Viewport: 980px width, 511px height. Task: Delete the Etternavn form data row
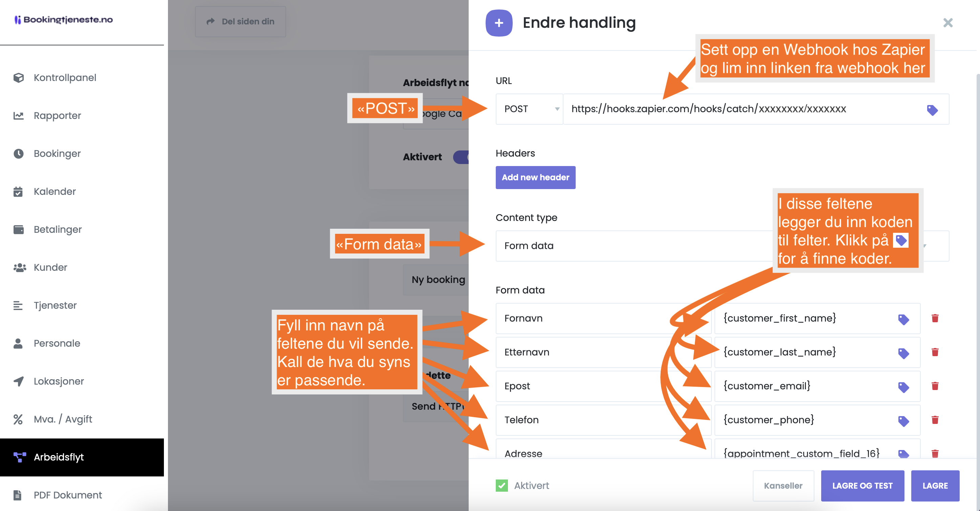tap(935, 352)
